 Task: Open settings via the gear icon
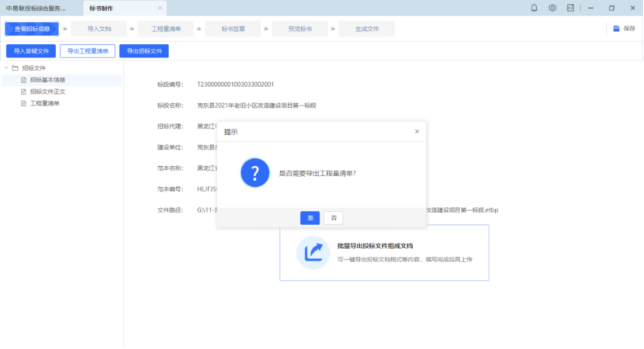[552, 8]
